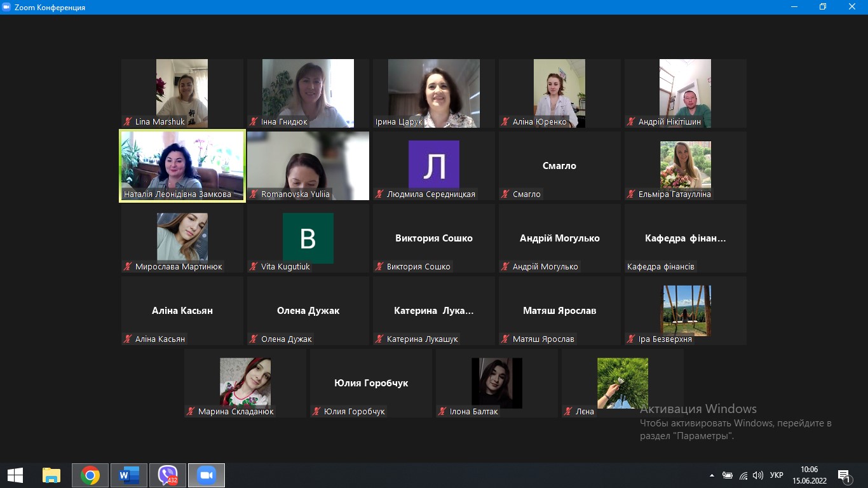Open the date and time flyout
Viewport: 868px width, 488px height.
[x=809, y=475]
